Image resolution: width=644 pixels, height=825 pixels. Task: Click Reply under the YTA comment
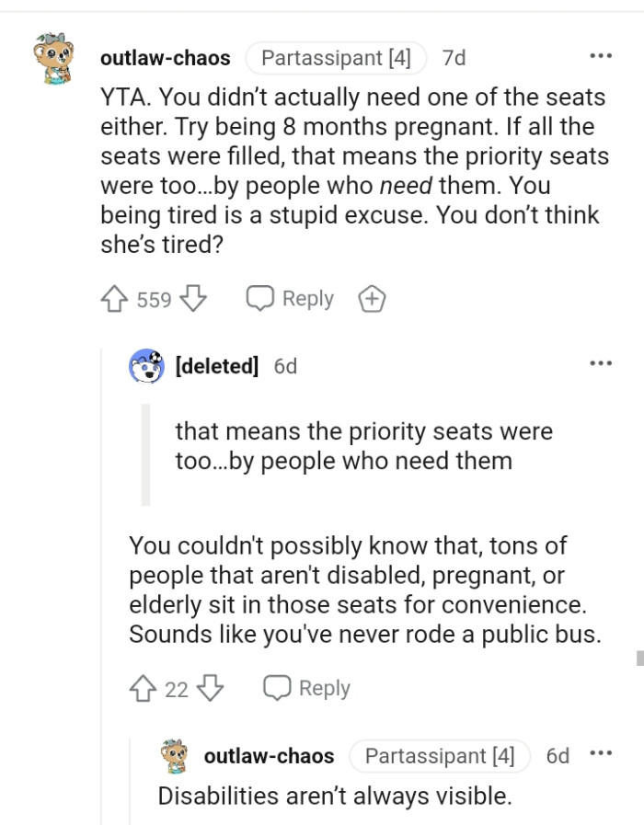pos(307,298)
